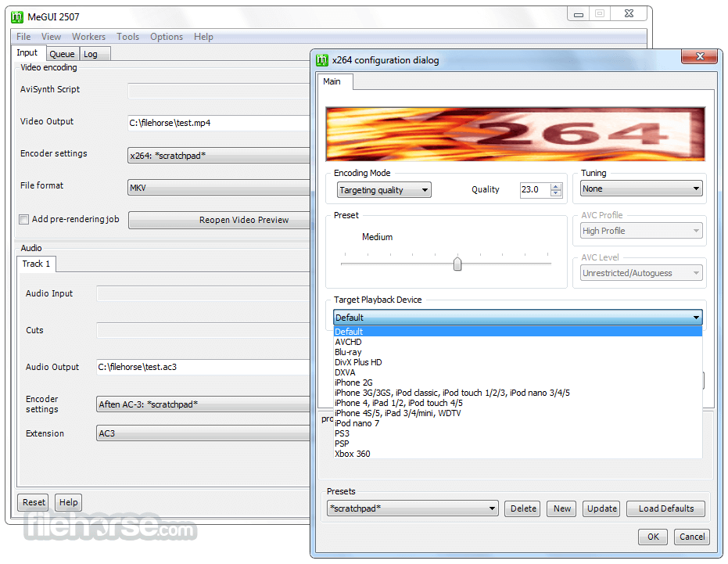Open the Encoding Mode dropdown
Screen dimensions: 728x564
tap(384, 190)
